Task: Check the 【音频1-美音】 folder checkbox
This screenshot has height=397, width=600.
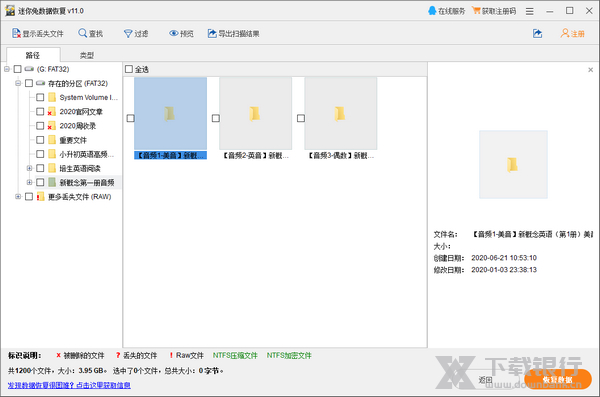Action: (x=130, y=118)
